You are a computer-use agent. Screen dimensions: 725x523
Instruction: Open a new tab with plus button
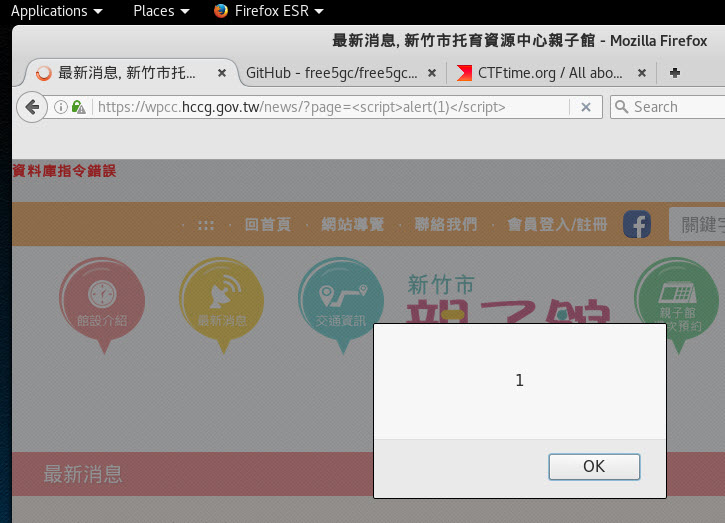click(x=675, y=73)
